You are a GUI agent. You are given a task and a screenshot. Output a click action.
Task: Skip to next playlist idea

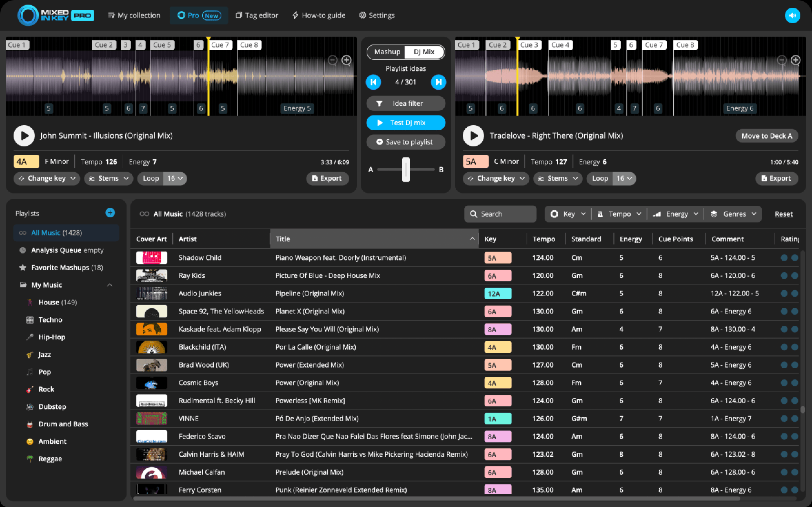(x=438, y=82)
